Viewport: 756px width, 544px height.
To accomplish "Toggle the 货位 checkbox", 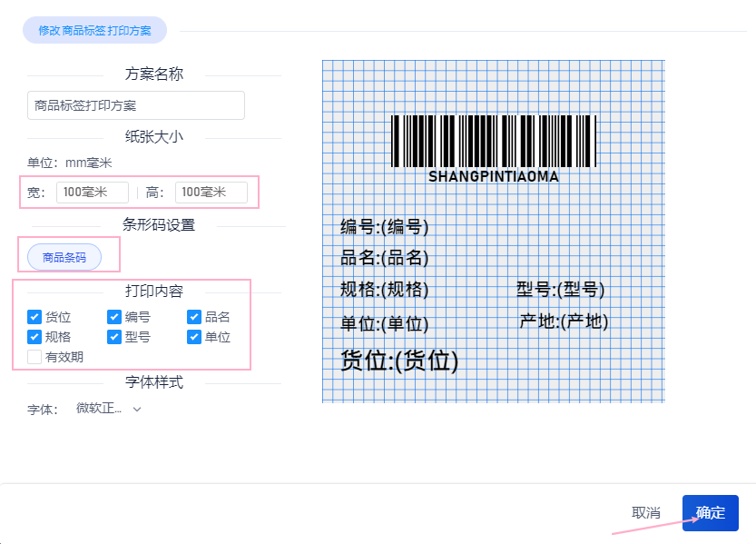I will [34, 317].
